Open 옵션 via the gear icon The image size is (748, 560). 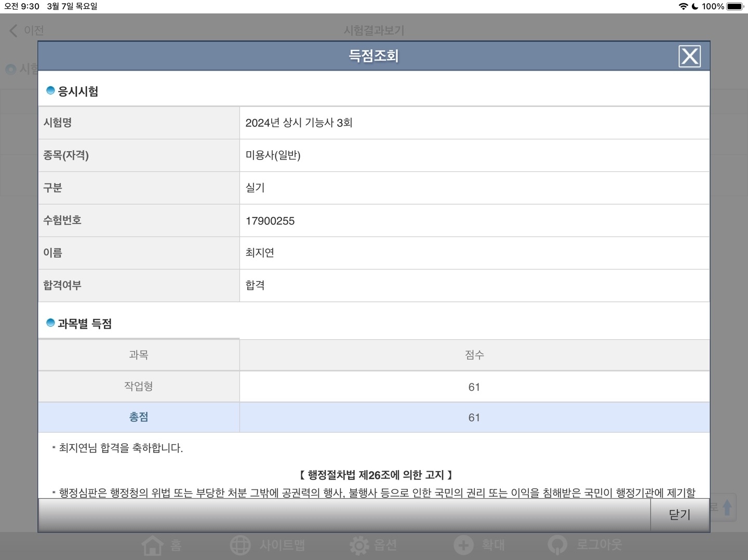pyautogui.click(x=359, y=545)
